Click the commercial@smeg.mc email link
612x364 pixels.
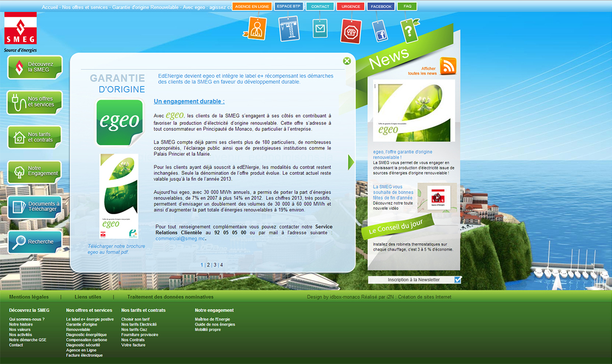click(180, 238)
